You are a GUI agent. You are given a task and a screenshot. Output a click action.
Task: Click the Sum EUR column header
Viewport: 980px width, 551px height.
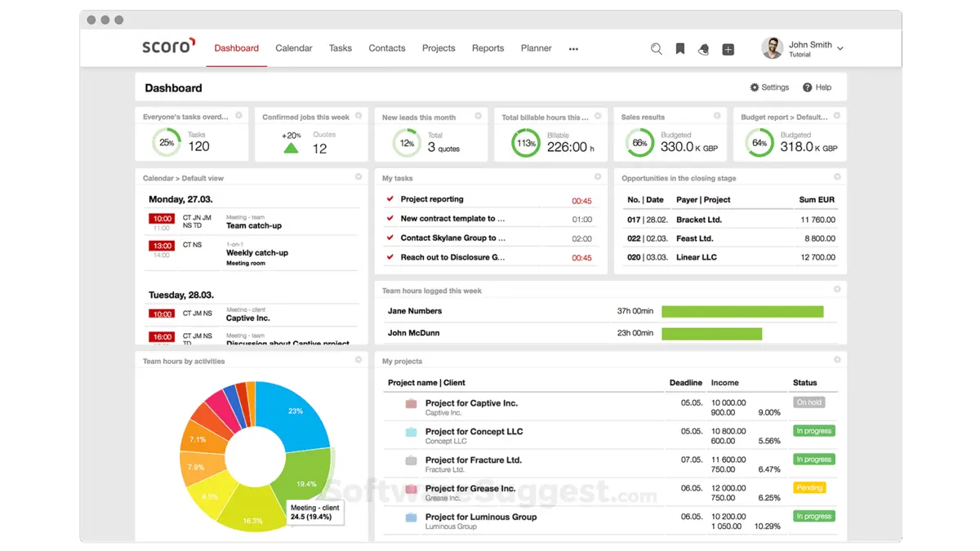(x=817, y=199)
